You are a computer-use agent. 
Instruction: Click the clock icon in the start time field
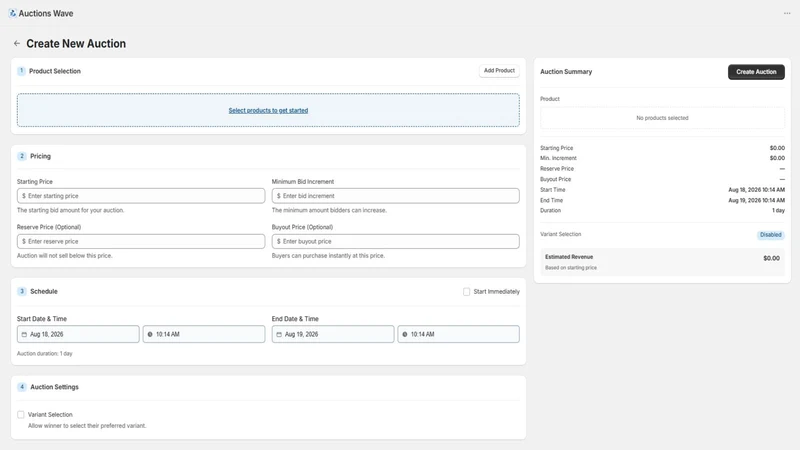[150, 335]
